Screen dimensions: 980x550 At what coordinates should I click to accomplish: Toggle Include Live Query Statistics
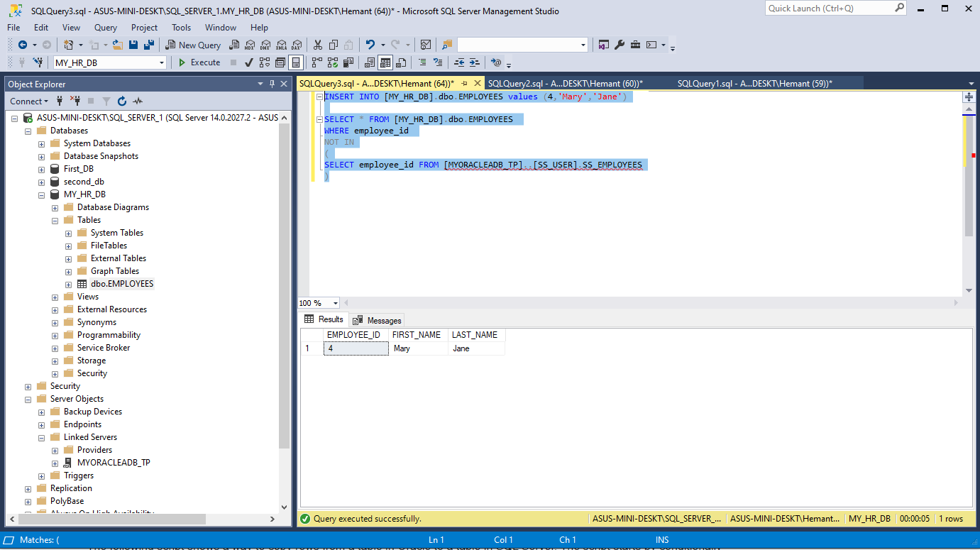tap(333, 62)
